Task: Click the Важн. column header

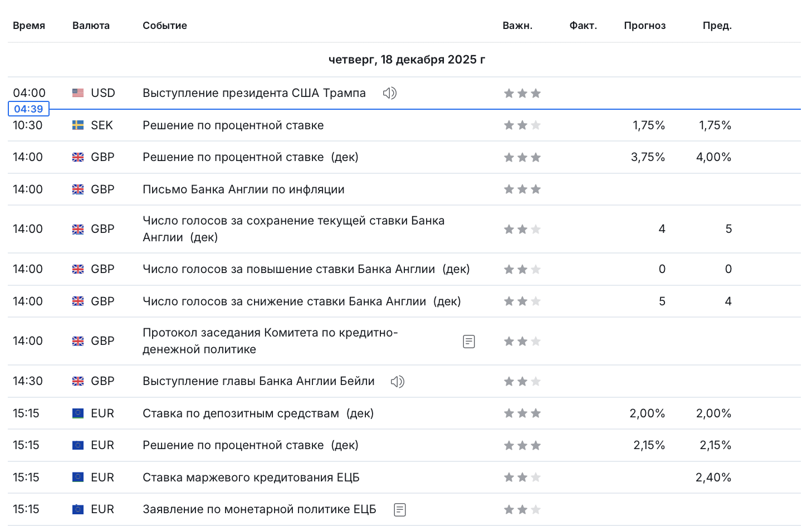Action: click(517, 26)
